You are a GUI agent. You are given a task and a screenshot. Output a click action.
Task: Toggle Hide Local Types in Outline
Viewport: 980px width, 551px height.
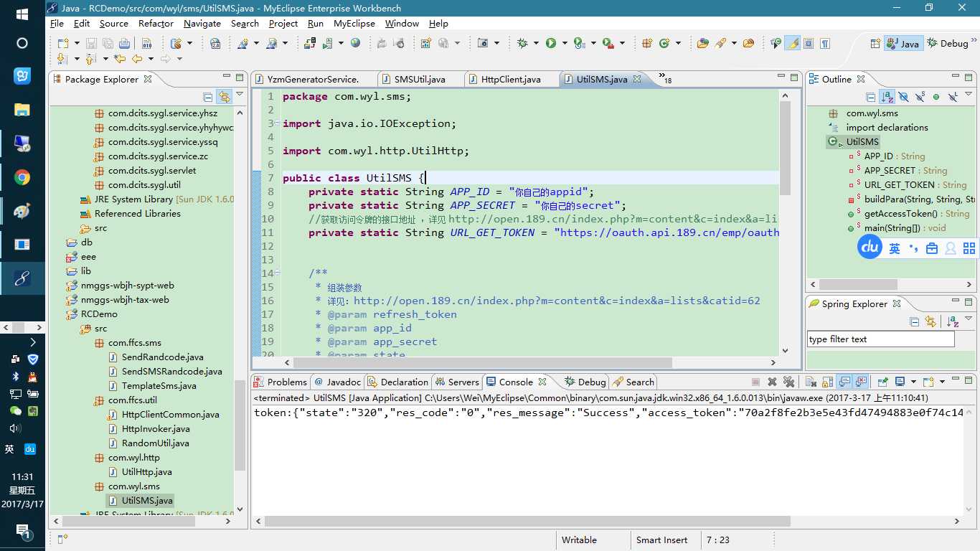click(953, 97)
